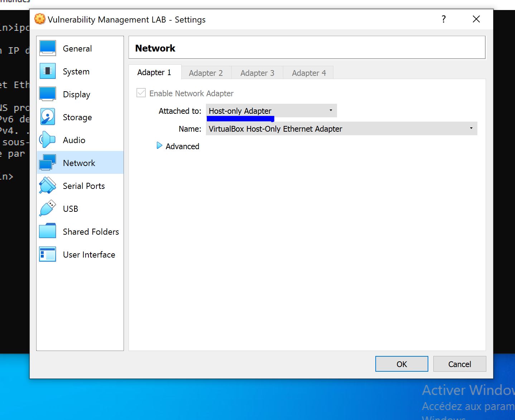Image resolution: width=515 pixels, height=420 pixels.
Task: Expand the Advanced section
Action: (x=160, y=146)
